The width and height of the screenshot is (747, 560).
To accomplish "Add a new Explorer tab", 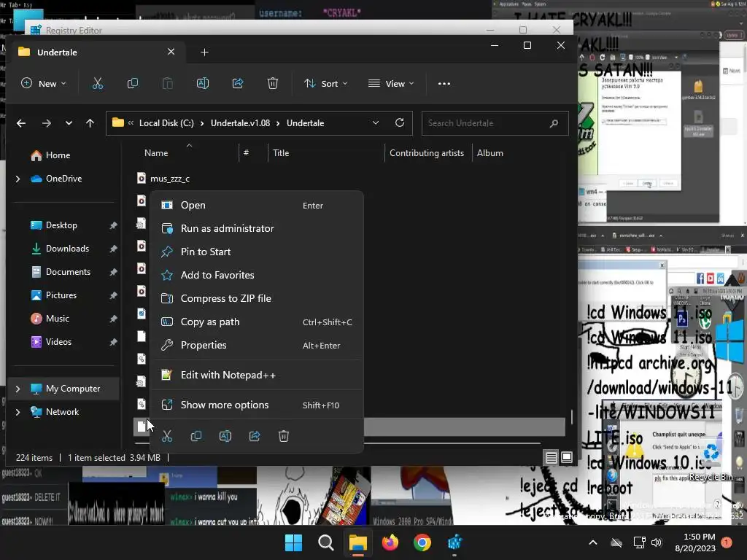I will pyautogui.click(x=204, y=52).
